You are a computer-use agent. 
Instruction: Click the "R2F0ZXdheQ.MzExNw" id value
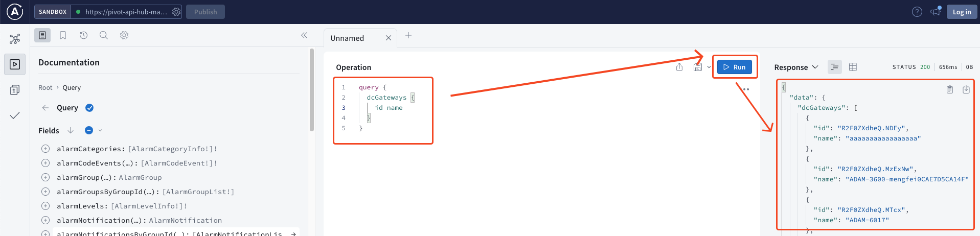[875, 169]
